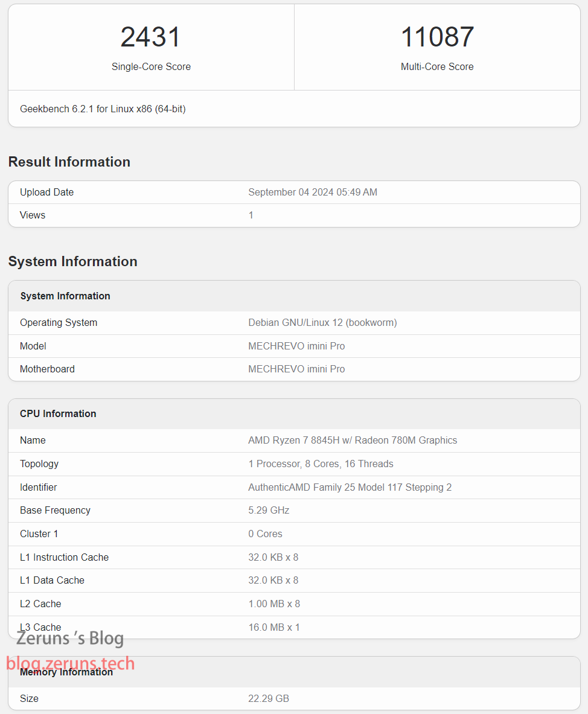Click the L2 Cache value 1.00 MB x 8
The height and width of the screenshot is (714, 588).
274,604
